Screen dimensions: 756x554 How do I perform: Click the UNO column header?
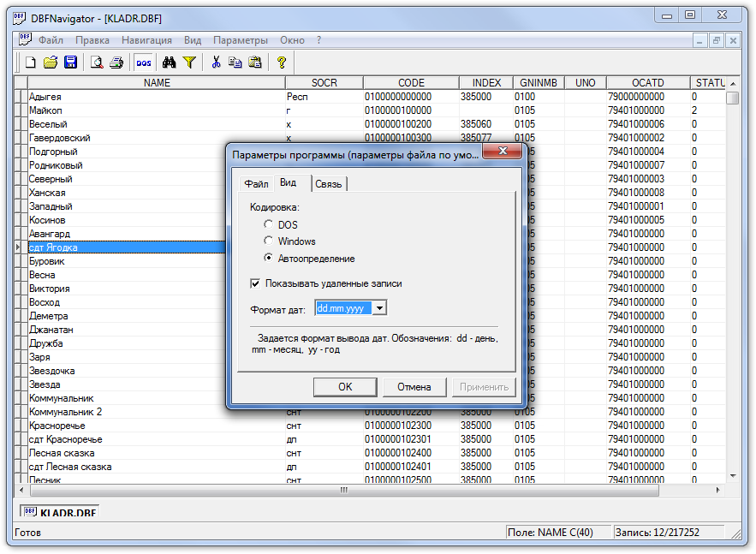(x=585, y=83)
